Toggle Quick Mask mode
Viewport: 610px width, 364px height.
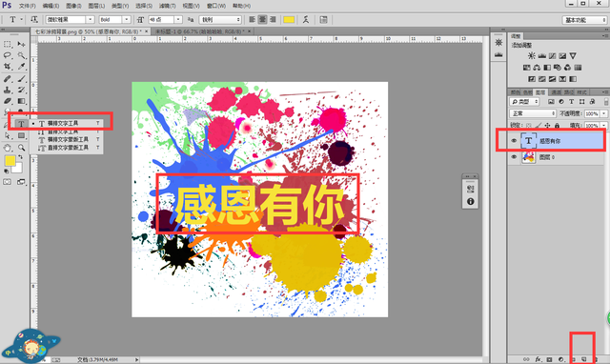[8, 182]
